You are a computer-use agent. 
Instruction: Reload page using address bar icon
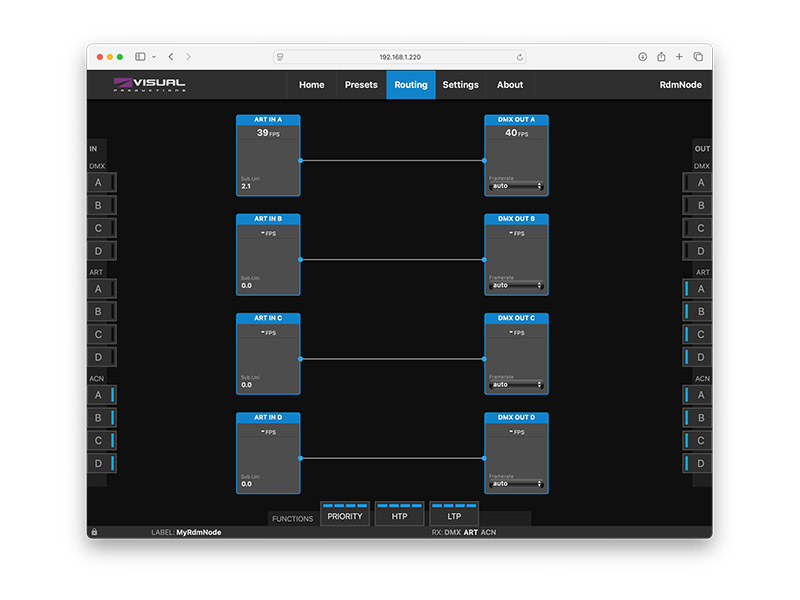pos(520,57)
